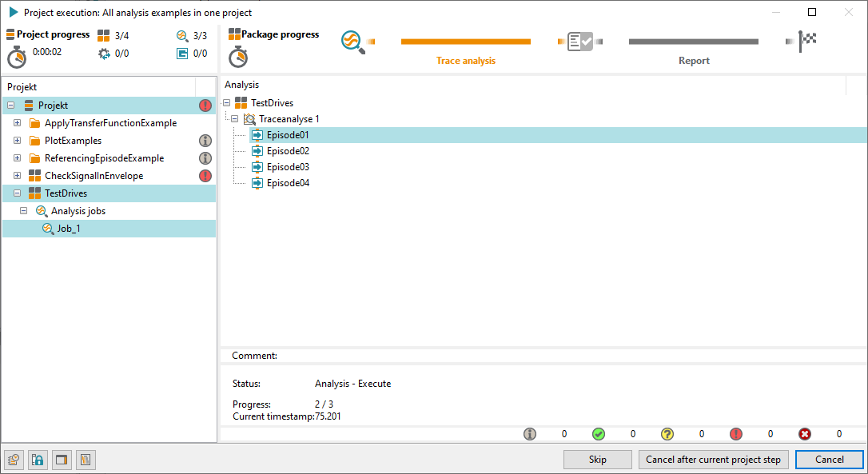Click the Analysis column header
Image resolution: width=868 pixels, height=474 pixels.
click(x=534, y=85)
